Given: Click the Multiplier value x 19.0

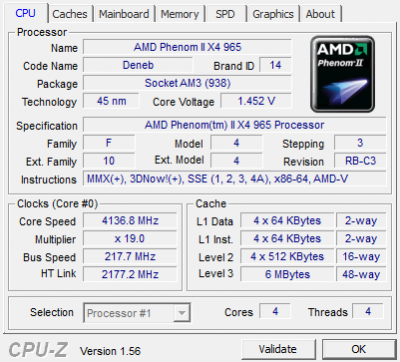Looking at the screenshot, I should pyautogui.click(x=130, y=239).
